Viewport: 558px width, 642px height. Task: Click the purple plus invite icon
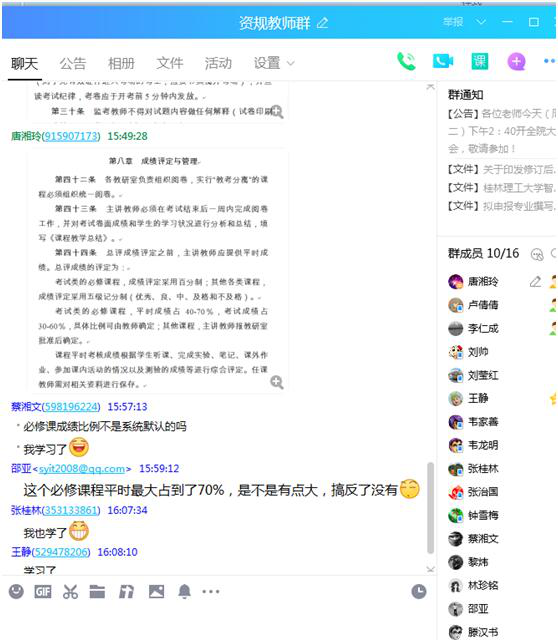[x=516, y=62]
